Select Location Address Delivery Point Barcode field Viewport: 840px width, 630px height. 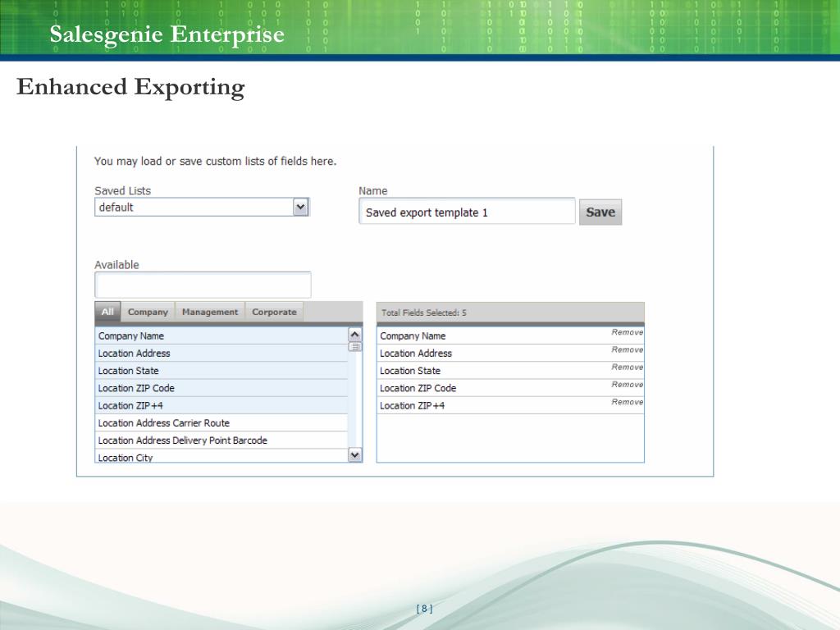click(221, 441)
